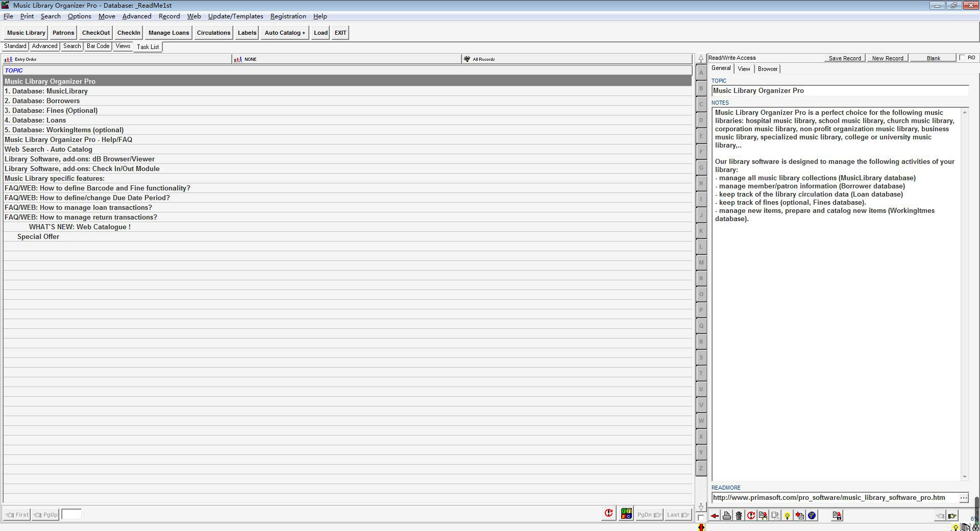Select the General tab in the record panel

(721, 68)
